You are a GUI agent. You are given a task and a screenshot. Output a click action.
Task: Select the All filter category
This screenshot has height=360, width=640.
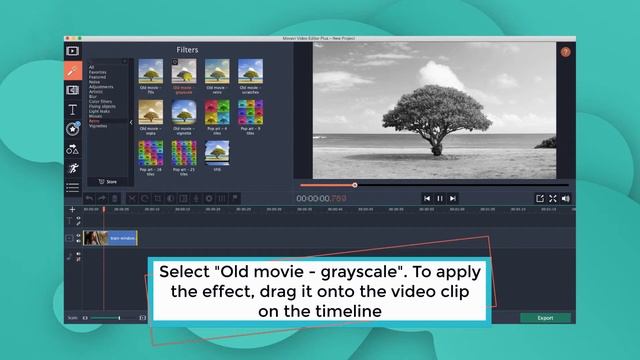pyautogui.click(x=91, y=67)
